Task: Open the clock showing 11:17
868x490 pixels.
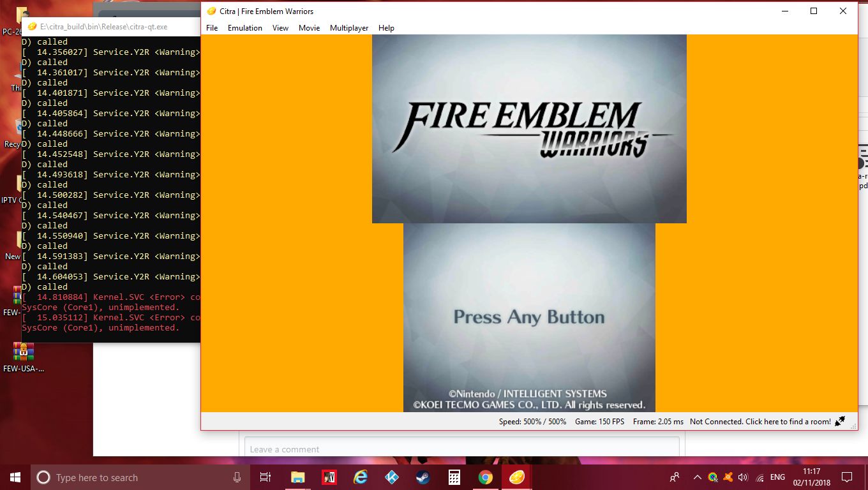Action: pyautogui.click(x=812, y=477)
